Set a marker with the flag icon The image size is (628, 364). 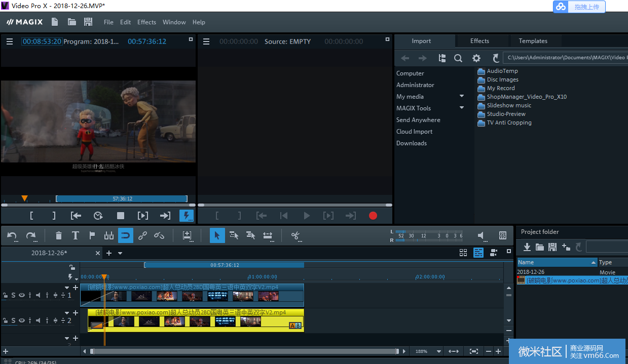tap(92, 235)
